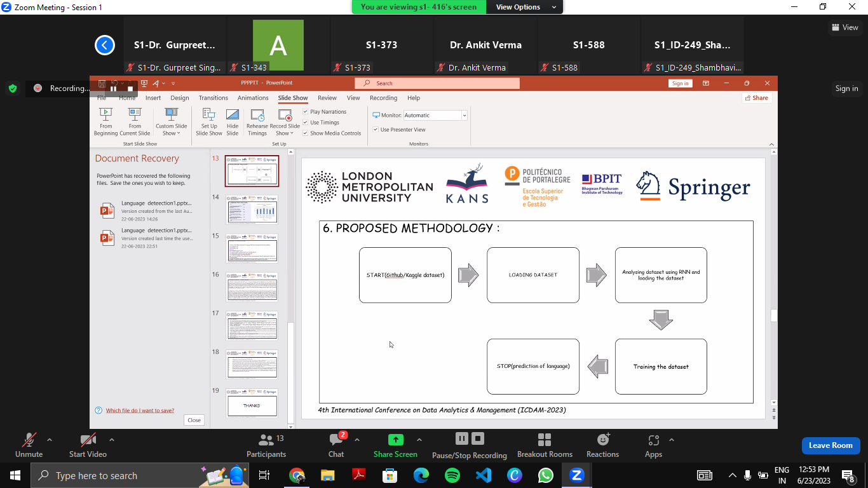Click 'Which file do I want to save?' link
Screen dimensions: 868x488
[x=140, y=410]
